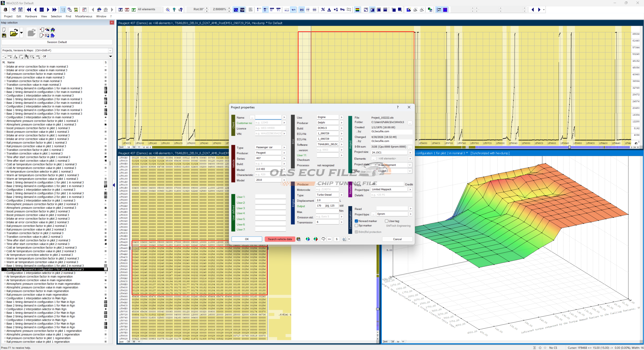Screen dimensions: 644x350
Task: Select the 32-bit display mode icon
Action: tap(272, 10)
